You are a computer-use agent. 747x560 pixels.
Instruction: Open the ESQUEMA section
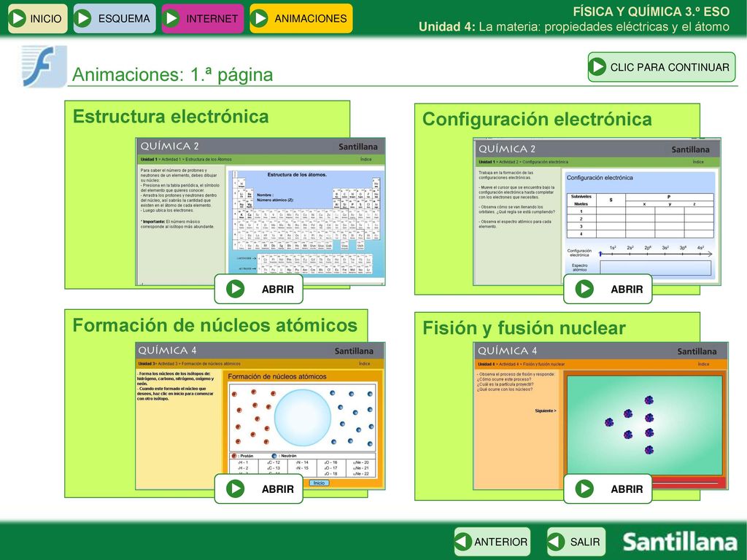tap(115, 18)
